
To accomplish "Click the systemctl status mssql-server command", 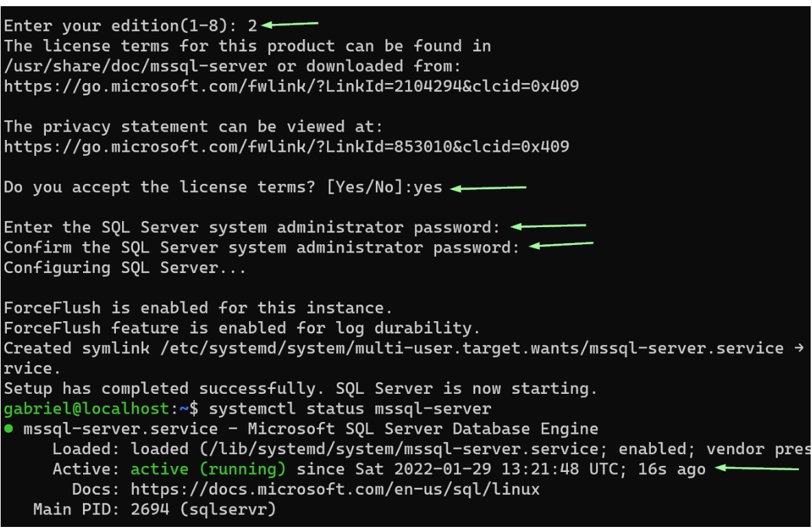I will coord(350,409).
